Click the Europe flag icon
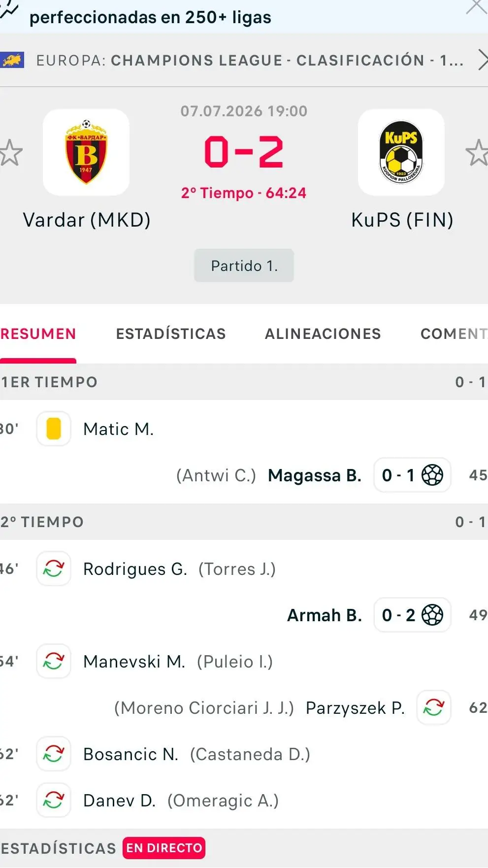Screen dimensions: 488x868 point(12,60)
